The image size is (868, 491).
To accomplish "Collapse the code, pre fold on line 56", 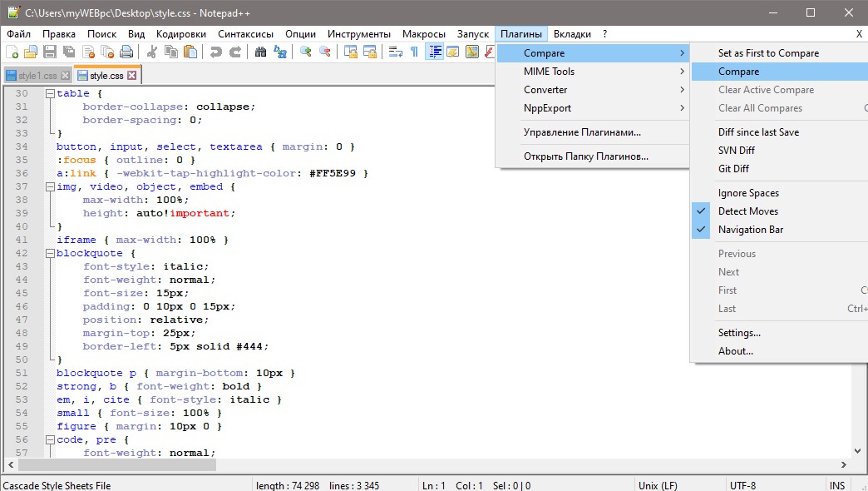I will 50,439.
